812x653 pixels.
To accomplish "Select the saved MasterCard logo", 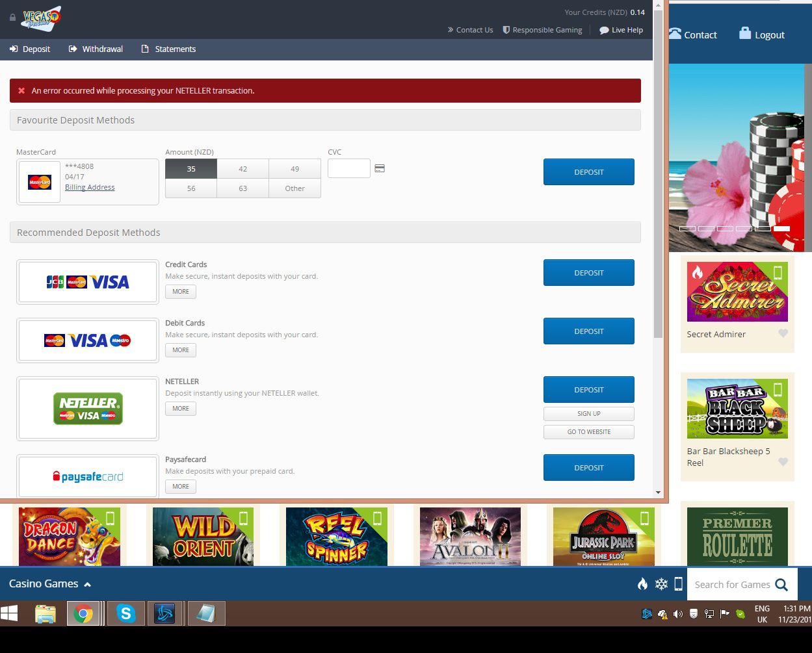I will (40, 183).
